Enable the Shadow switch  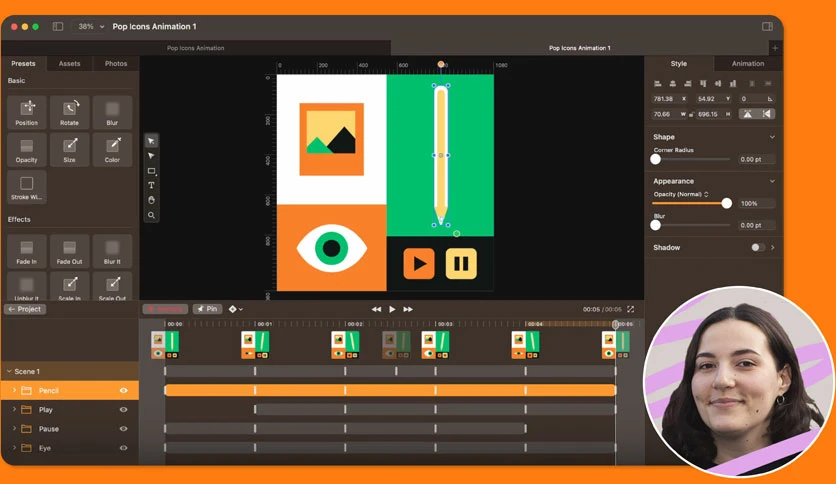[757, 247]
